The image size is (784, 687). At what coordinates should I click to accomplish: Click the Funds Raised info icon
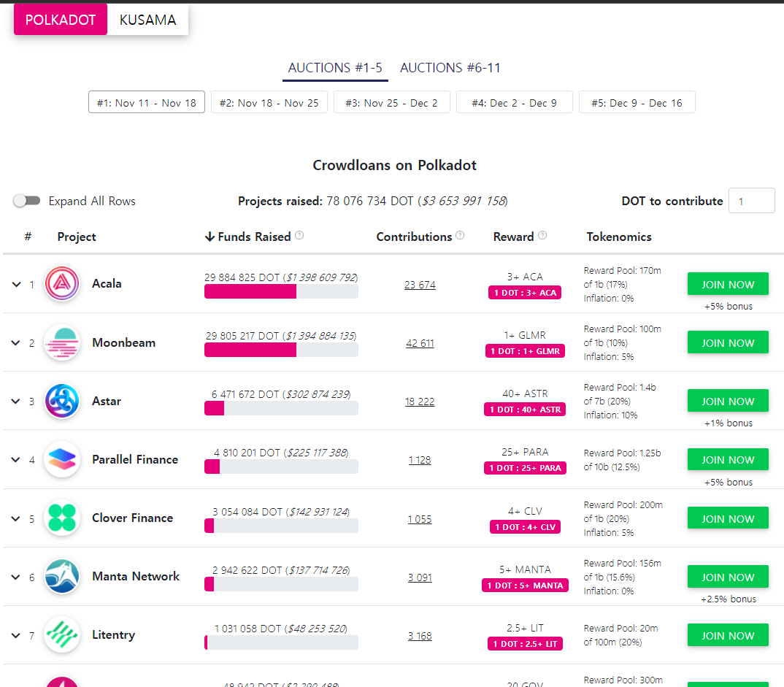coord(299,236)
